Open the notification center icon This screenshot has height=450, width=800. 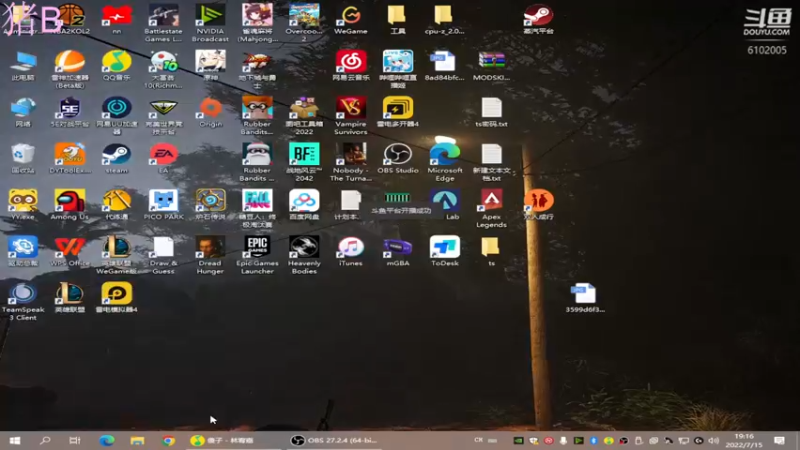coord(779,440)
